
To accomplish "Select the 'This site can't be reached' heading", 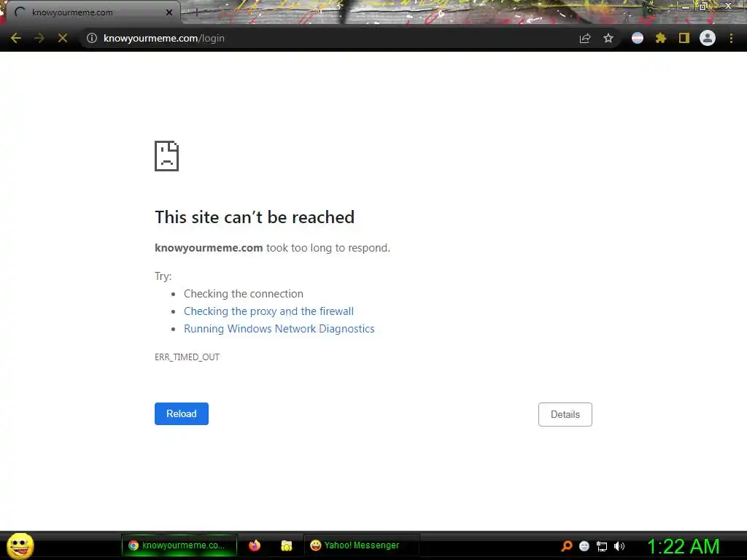I will pyautogui.click(x=255, y=217).
